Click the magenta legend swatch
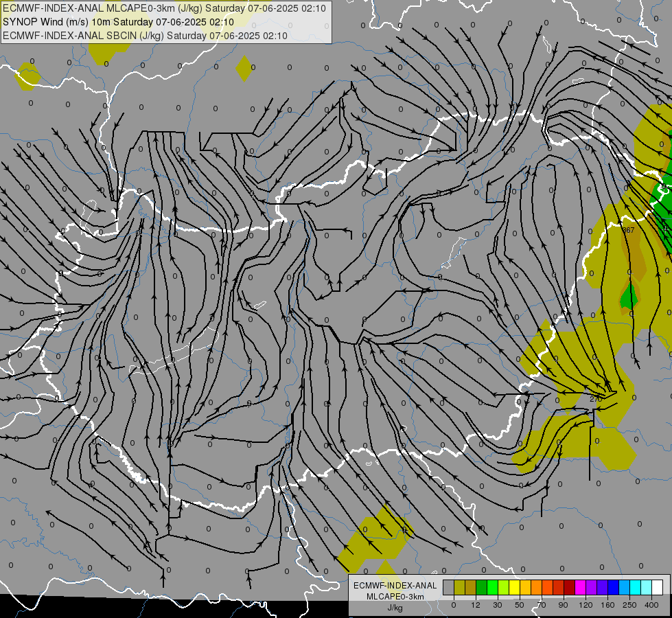Image resolution: width=672 pixels, height=618 pixels. pyautogui.click(x=580, y=587)
